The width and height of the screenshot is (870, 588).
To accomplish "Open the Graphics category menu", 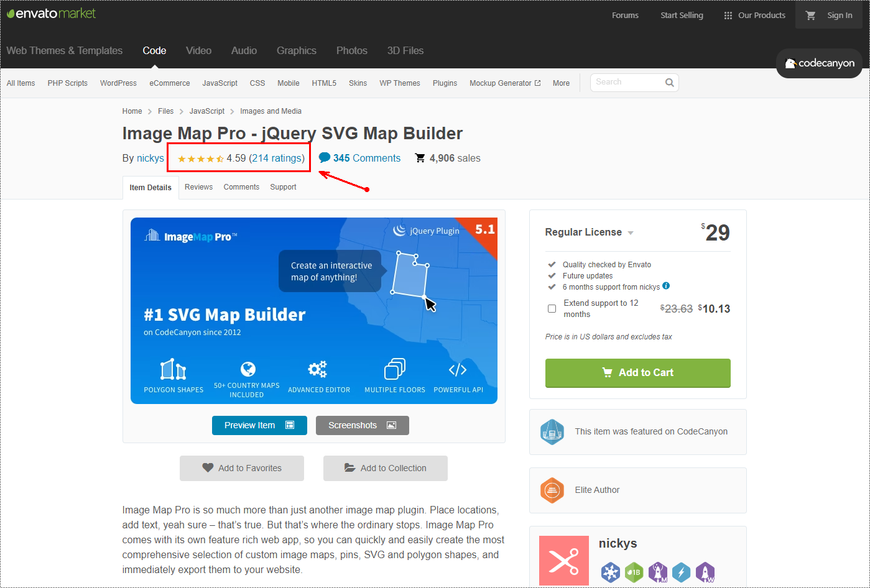I will 297,51.
